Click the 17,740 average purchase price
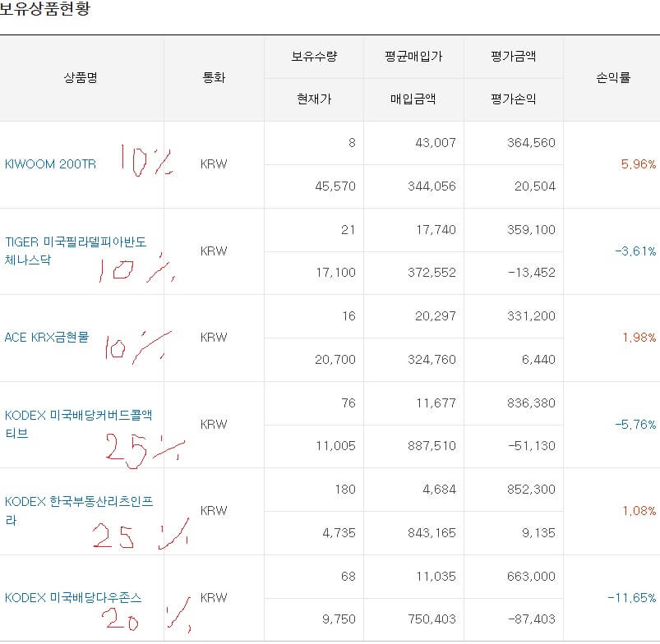This screenshot has height=644, width=660. [x=436, y=230]
